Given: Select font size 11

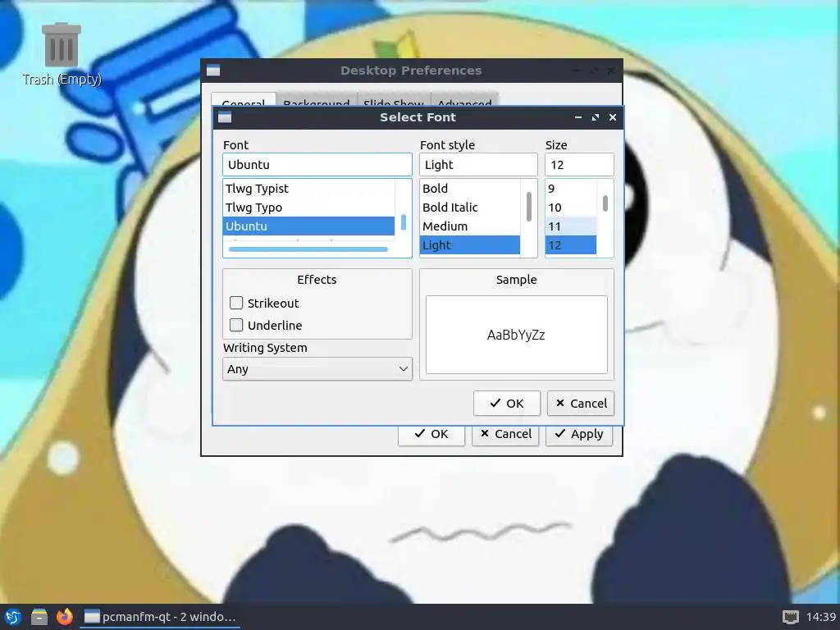Looking at the screenshot, I should pos(571,226).
